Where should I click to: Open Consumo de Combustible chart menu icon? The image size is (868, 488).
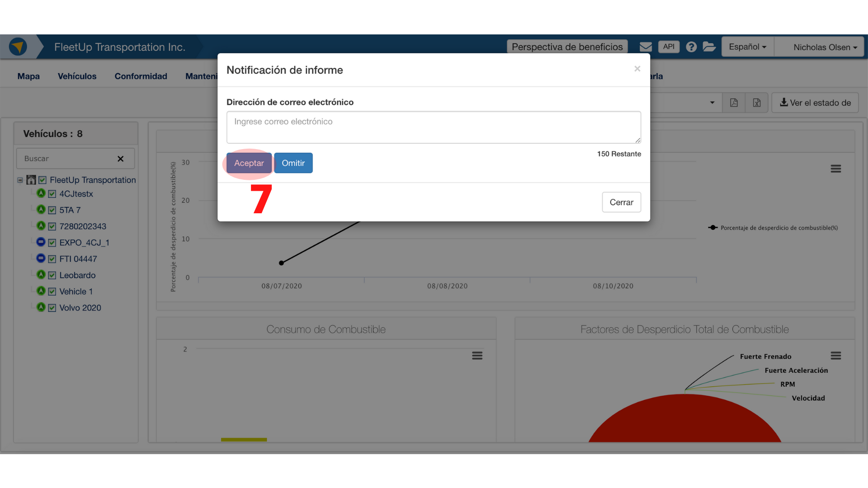477,356
